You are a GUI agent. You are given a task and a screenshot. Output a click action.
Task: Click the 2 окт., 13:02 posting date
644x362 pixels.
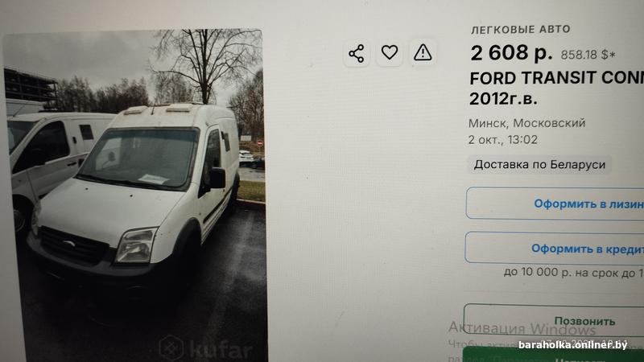(502, 140)
